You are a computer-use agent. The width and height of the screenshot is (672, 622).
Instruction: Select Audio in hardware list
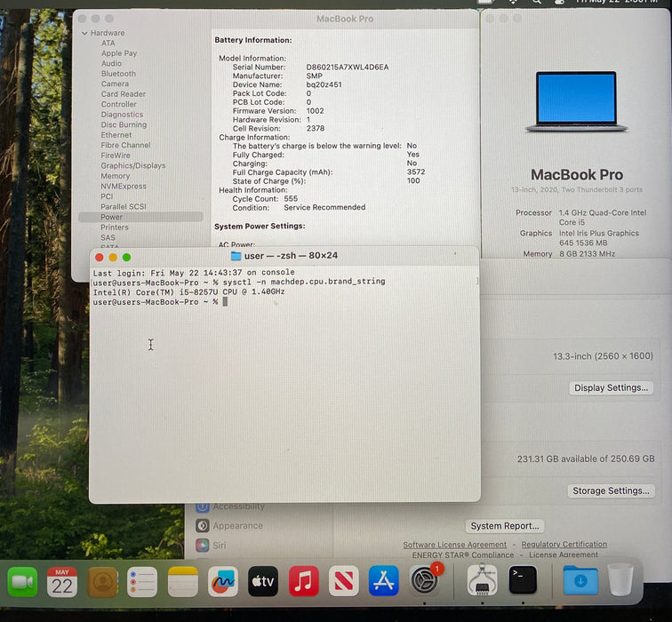click(111, 63)
